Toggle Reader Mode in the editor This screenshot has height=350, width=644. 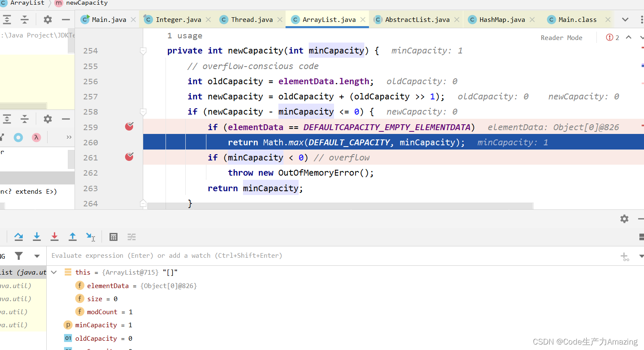pyautogui.click(x=561, y=37)
